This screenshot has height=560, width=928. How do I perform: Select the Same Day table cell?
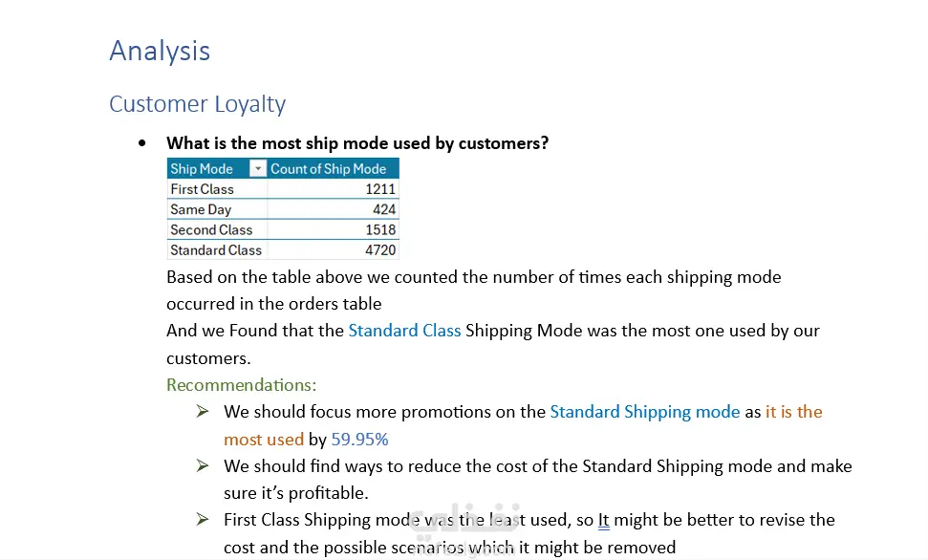click(201, 209)
